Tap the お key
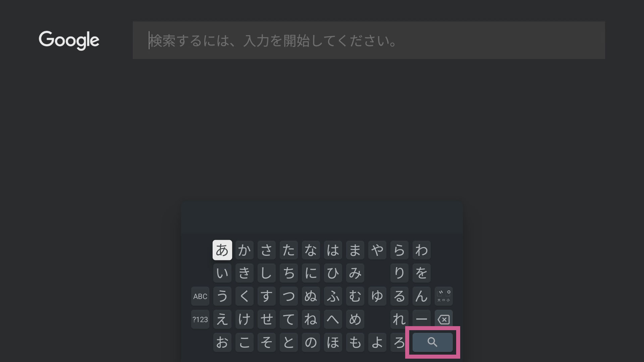 click(222, 342)
